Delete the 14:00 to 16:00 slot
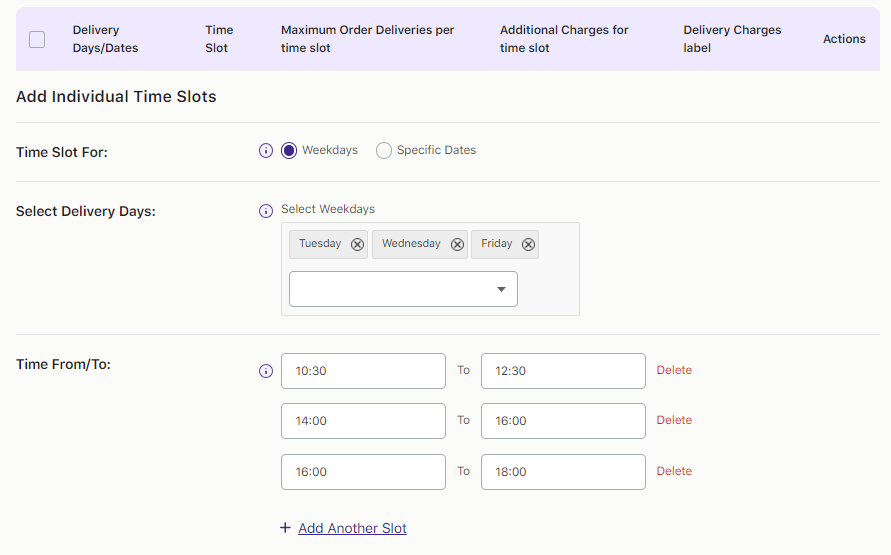The height and width of the screenshot is (555, 891). pos(674,420)
